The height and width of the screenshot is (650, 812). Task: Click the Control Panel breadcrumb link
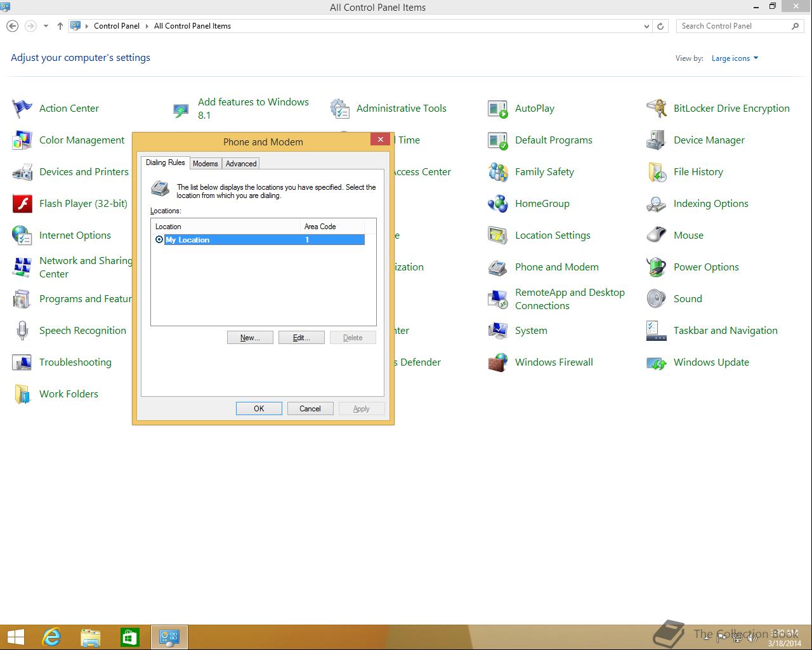click(117, 26)
